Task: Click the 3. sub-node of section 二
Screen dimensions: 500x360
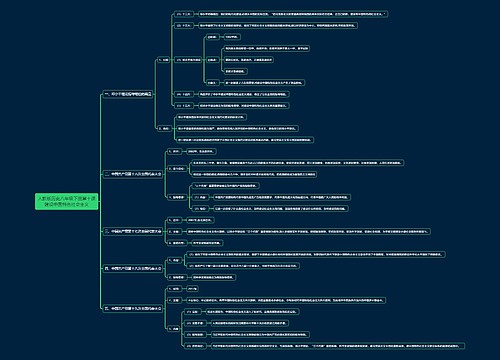Action: [176, 197]
